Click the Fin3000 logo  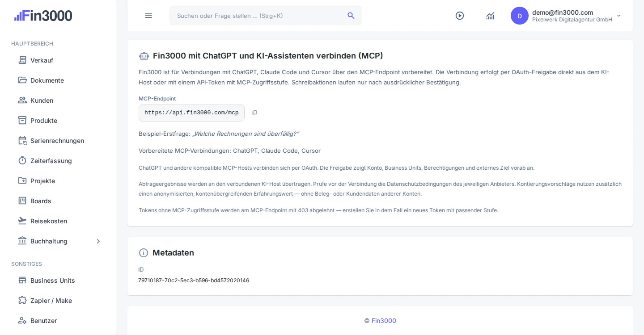pyautogui.click(x=43, y=16)
